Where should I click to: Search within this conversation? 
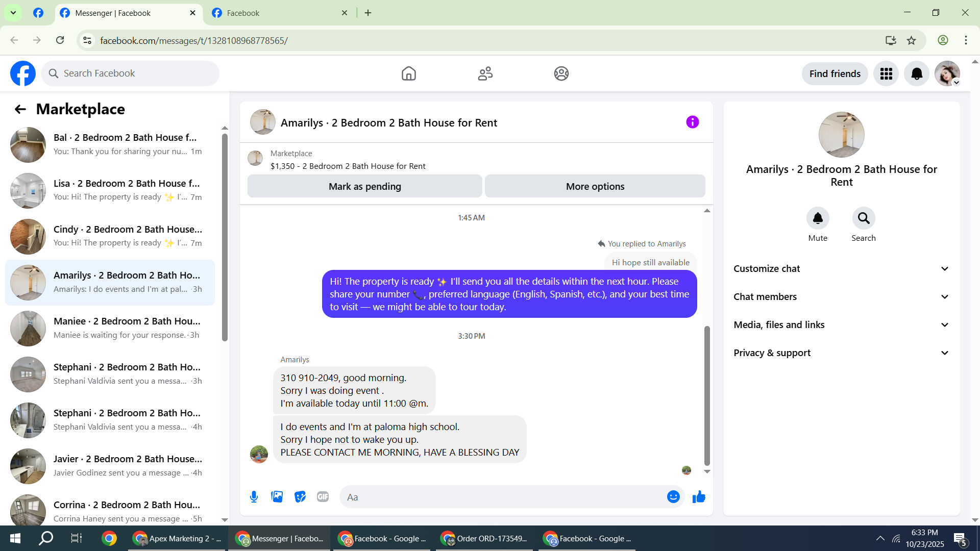coord(863,218)
